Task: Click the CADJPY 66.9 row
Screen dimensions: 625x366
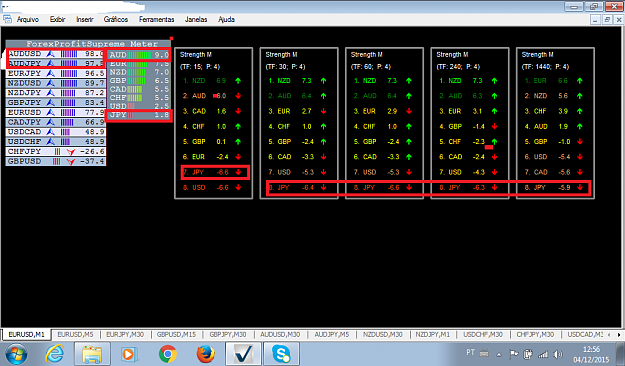Action: [x=56, y=122]
